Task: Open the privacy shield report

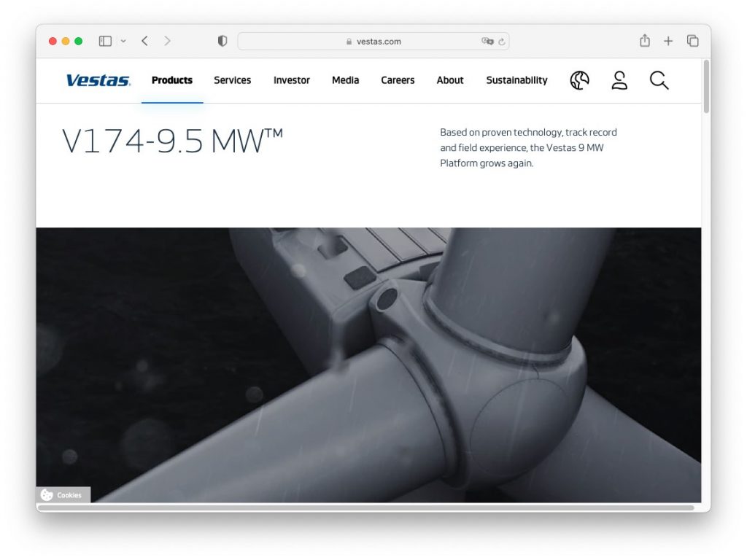Action: click(222, 41)
